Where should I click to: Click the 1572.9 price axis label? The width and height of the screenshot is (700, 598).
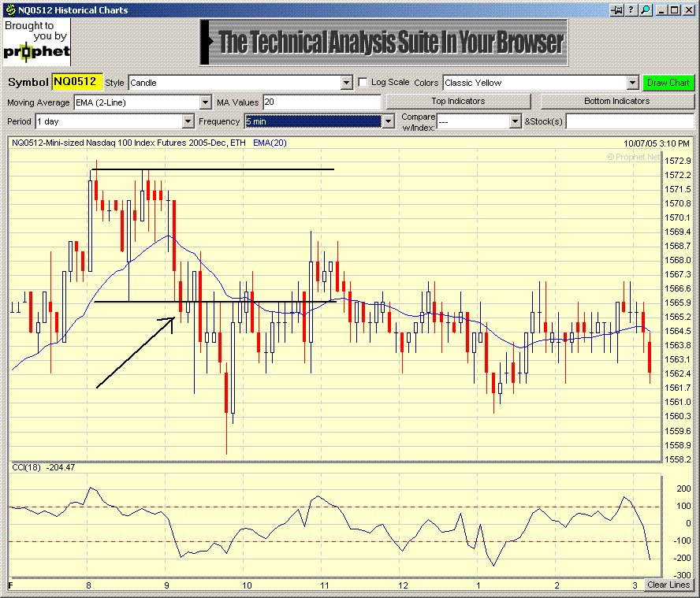click(x=677, y=161)
